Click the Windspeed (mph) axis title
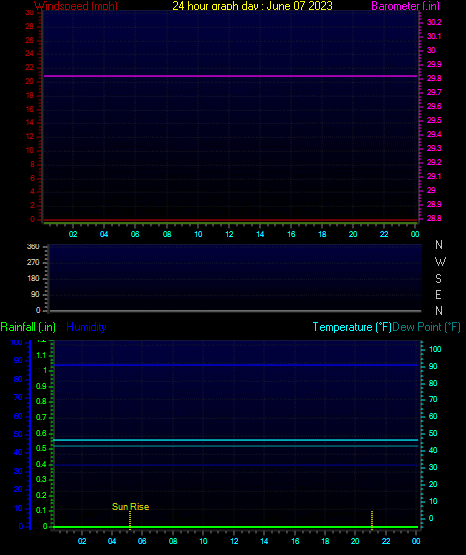 tap(76, 6)
